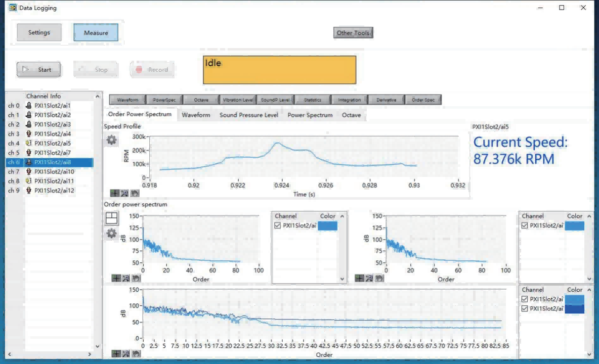The width and height of the screenshot is (599, 364).
Task: Click the SoundP Level toolbar button
Action: coord(275,100)
